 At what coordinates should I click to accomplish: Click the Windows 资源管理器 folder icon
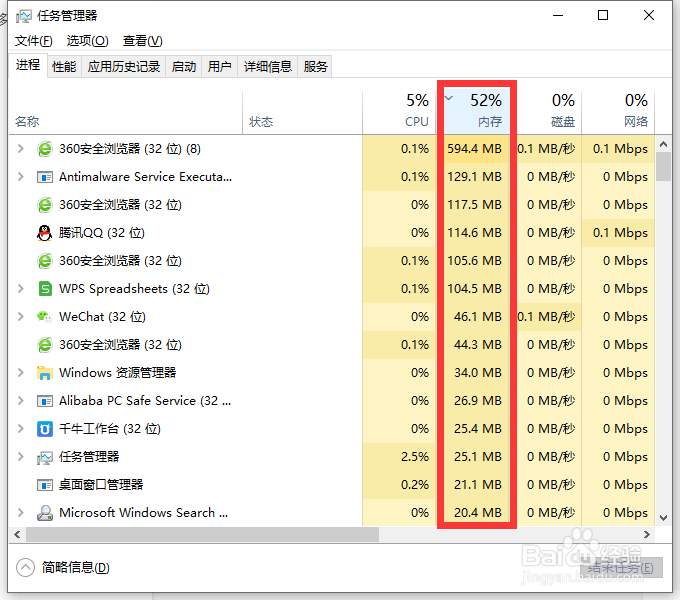[45, 373]
